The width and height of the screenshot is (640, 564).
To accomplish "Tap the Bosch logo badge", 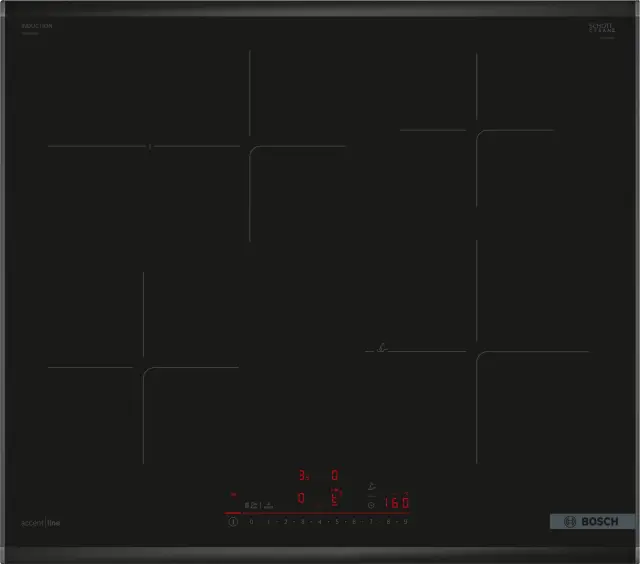I will pos(592,522).
